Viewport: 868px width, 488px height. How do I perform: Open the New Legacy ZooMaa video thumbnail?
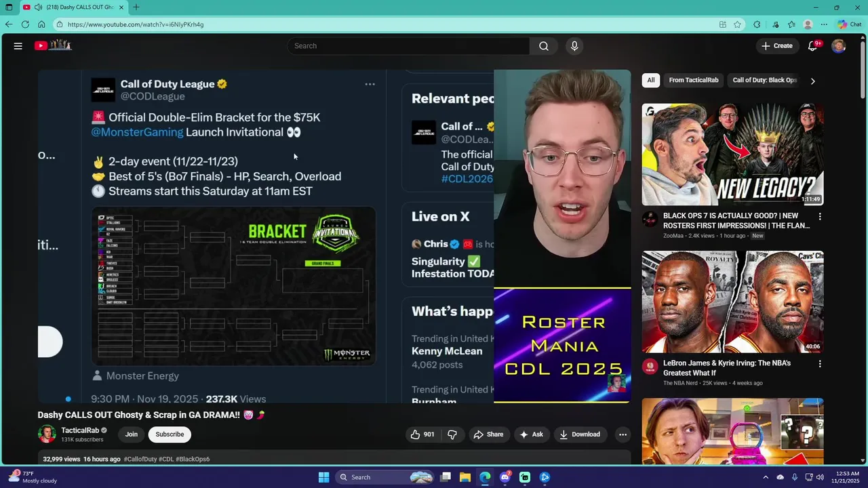click(733, 155)
